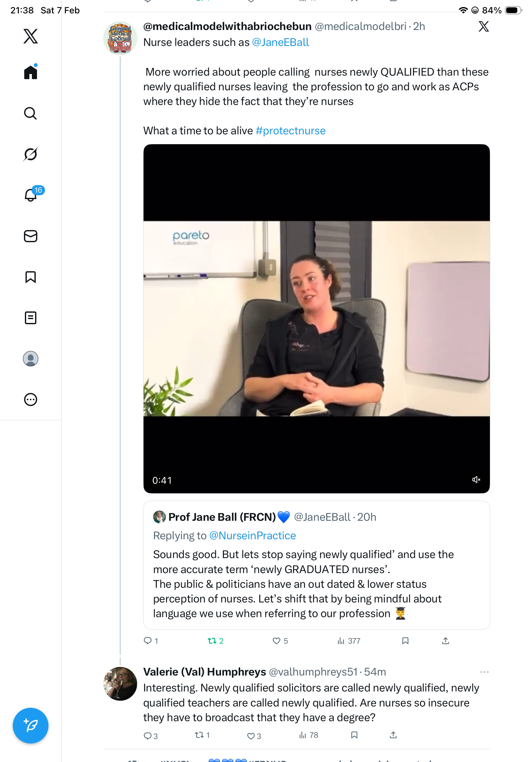Screen dimensions: 532x762
Task: Open the profile avatar in sidebar
Action: tap(31, 359)
